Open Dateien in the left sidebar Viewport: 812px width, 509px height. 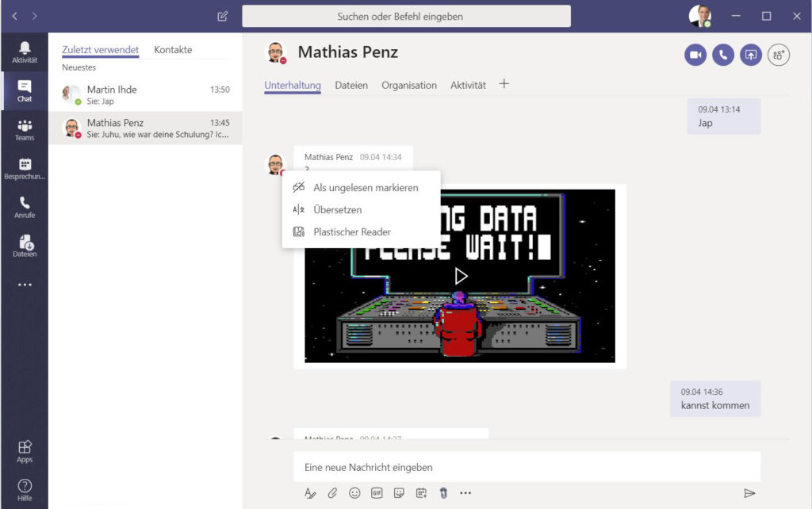[25, 246]
